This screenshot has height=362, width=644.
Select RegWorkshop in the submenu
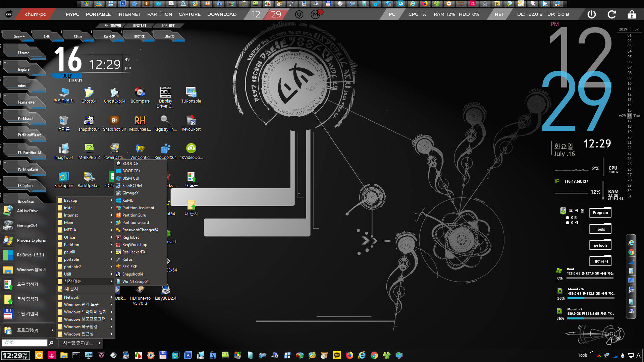[x=141, y=245]
